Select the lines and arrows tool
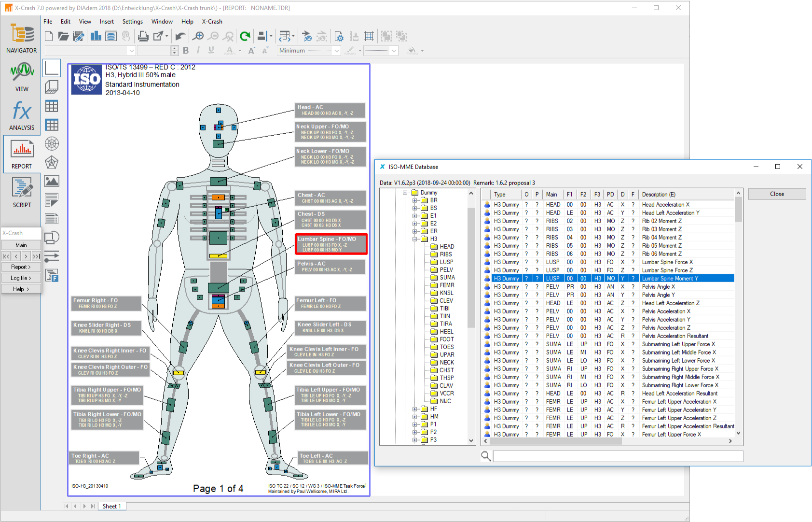This screenshot has height=522, width=812. (x=52, y=256)
